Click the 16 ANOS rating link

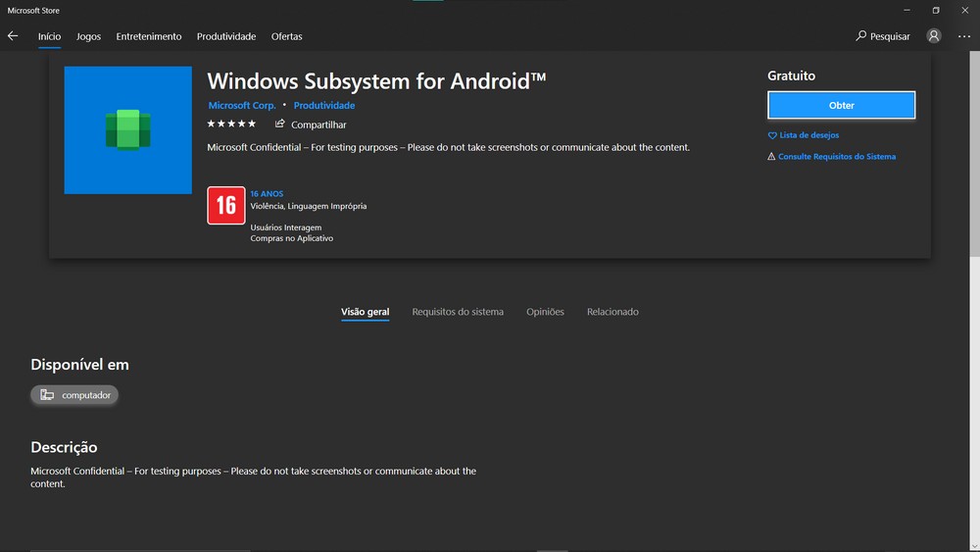[x=267, y=194]
